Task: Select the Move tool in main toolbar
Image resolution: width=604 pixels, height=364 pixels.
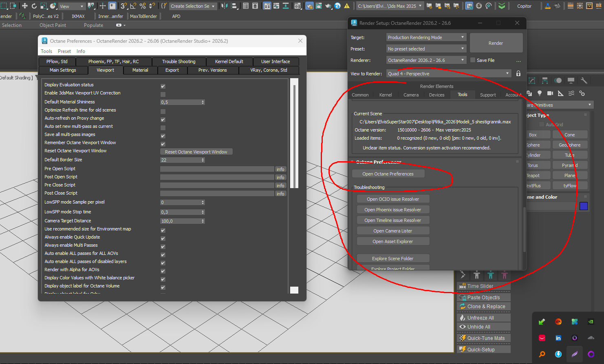Action: click(25, 6)
